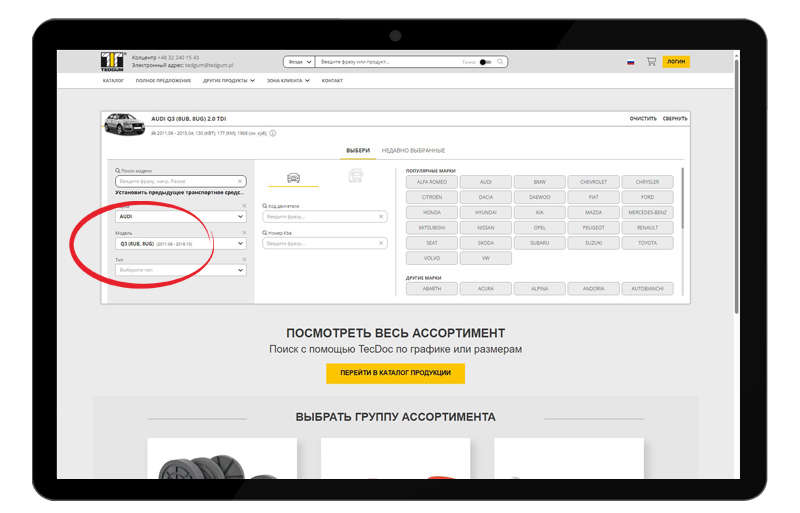Select the AUDI brand button

pyautogui.click(x=486, y=182)
